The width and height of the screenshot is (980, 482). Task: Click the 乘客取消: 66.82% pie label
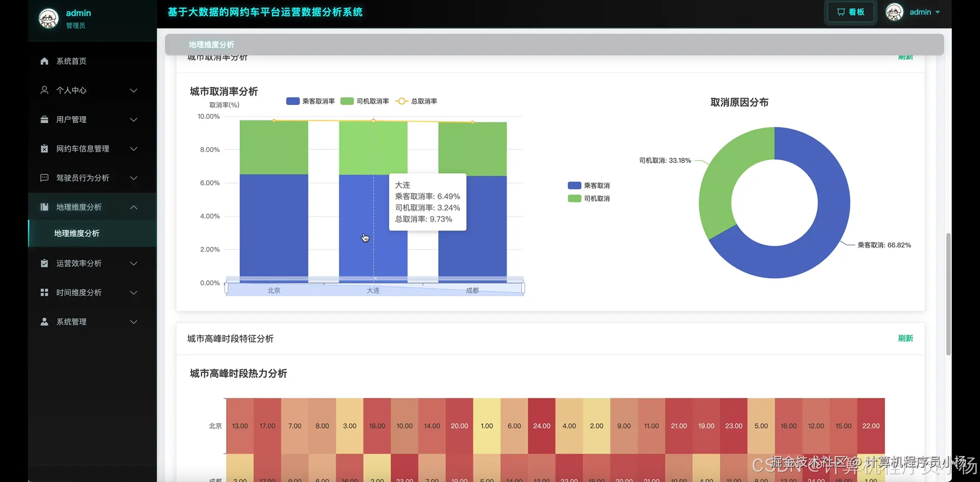coord(884,245)
